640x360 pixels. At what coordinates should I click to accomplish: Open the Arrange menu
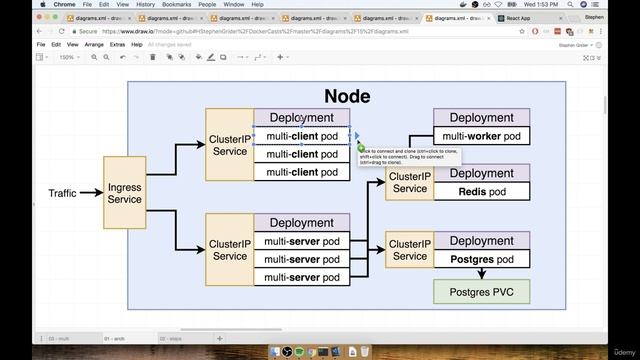point(94,44)
